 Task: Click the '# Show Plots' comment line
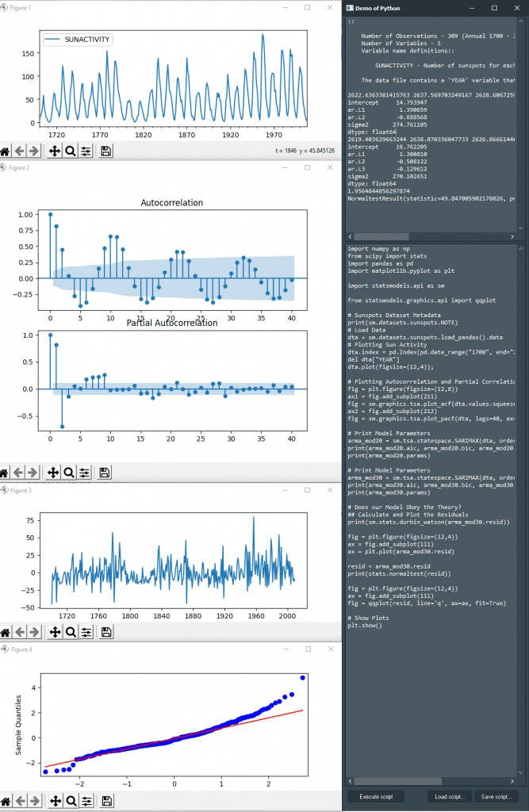(x=368, y=618)
